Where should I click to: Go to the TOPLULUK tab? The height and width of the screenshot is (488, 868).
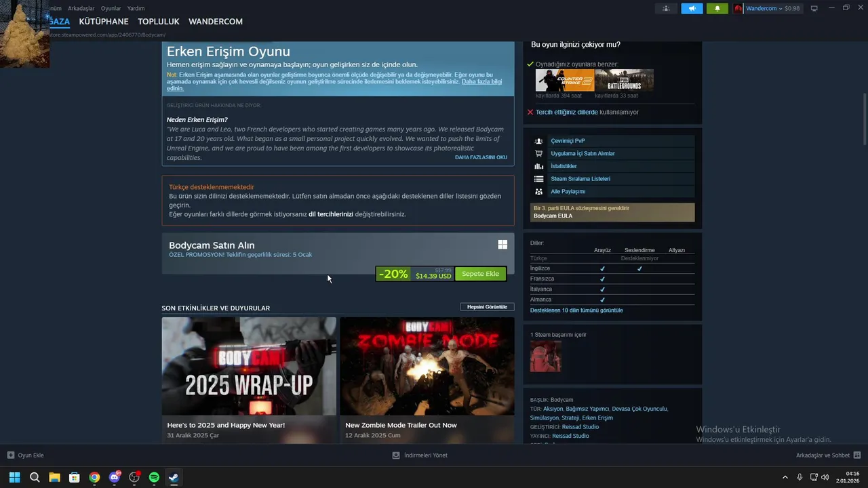pyautogui.click(x=159, y=22)
